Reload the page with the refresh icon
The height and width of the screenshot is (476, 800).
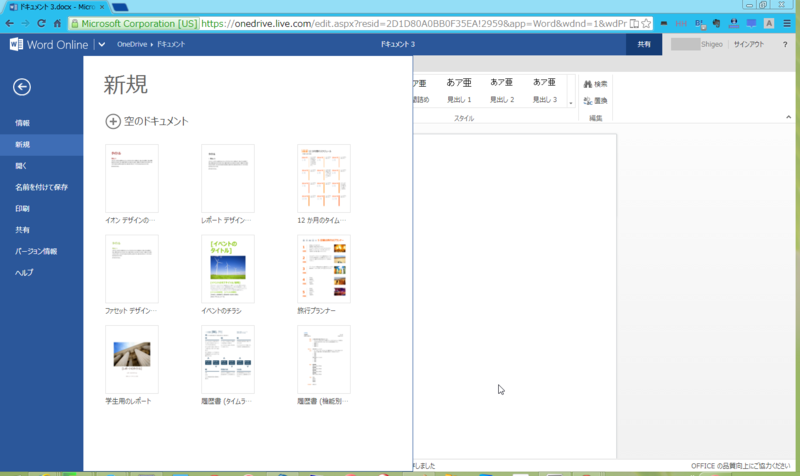tap(41, 23)
